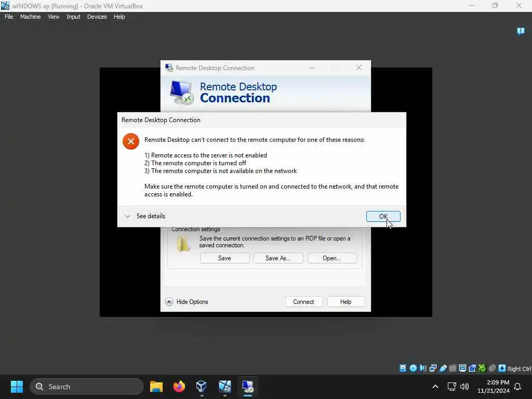Viewport: 532px width, 399px height.
Task: Click the VirtualBox title bar app icon
Action: (x=5, y=6)
